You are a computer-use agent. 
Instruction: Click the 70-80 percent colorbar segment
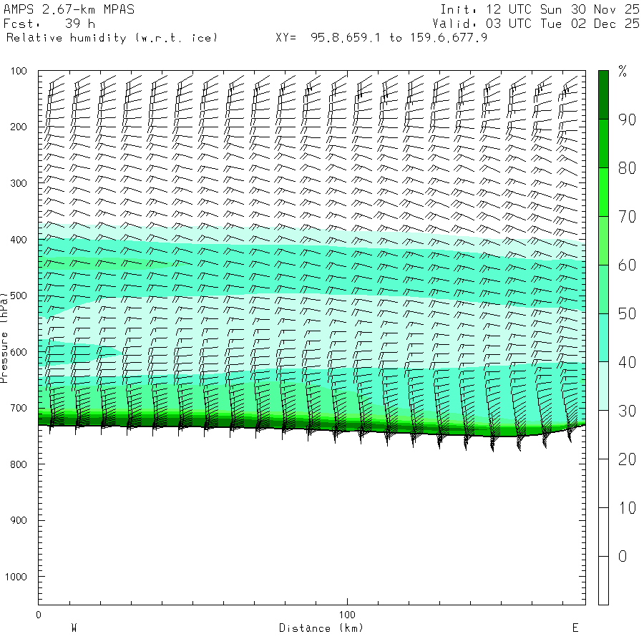tap(603, 192)
